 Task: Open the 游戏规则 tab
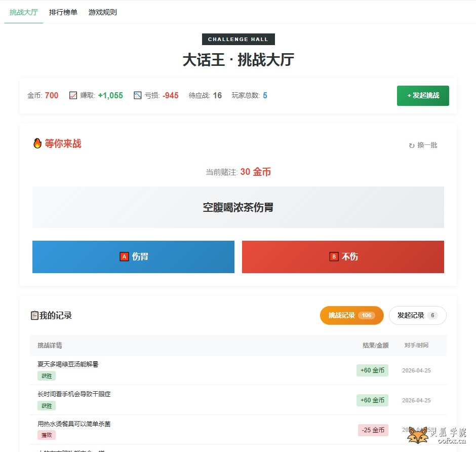103,12
